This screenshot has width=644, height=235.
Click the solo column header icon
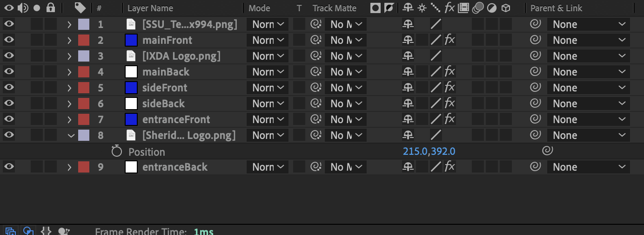pos(37,8)
